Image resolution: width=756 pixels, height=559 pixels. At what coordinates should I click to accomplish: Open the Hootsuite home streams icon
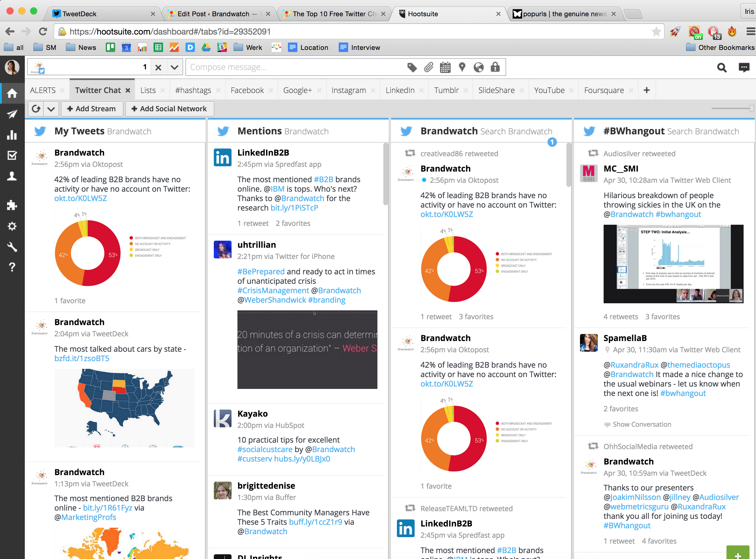(12, 93)
